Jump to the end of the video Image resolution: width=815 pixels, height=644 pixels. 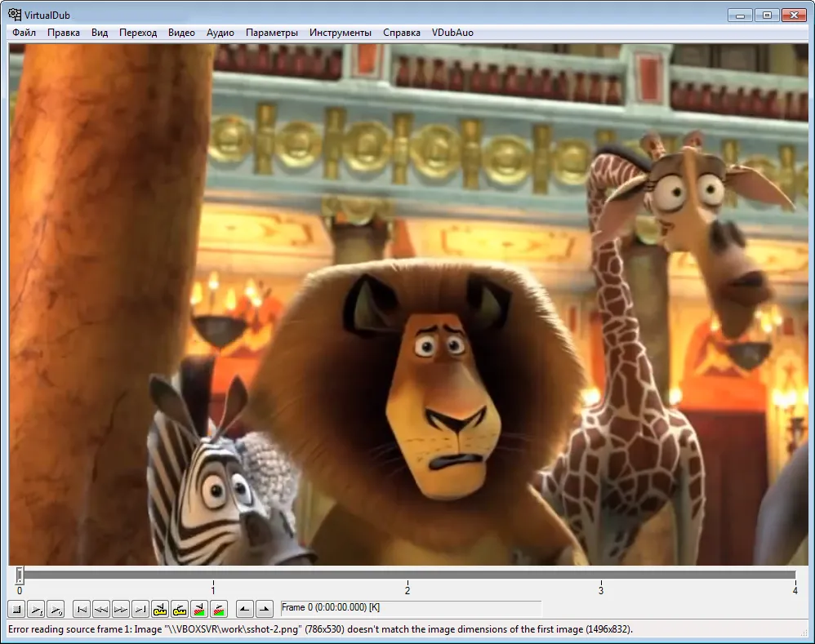coord(140,609)
